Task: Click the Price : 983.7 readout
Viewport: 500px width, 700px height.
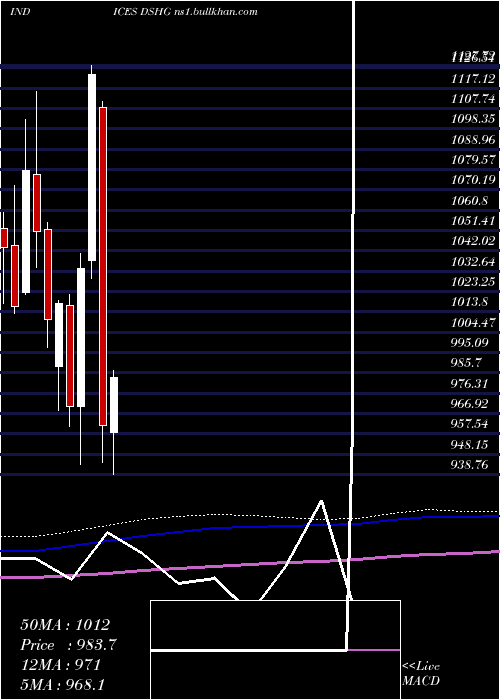Action: tap(69, 645)
